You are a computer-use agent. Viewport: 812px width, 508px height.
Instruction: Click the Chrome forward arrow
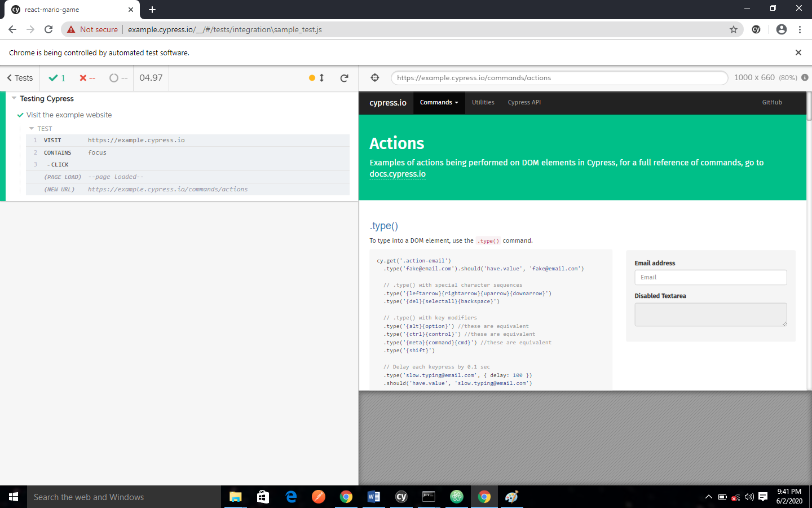(30, 29)
